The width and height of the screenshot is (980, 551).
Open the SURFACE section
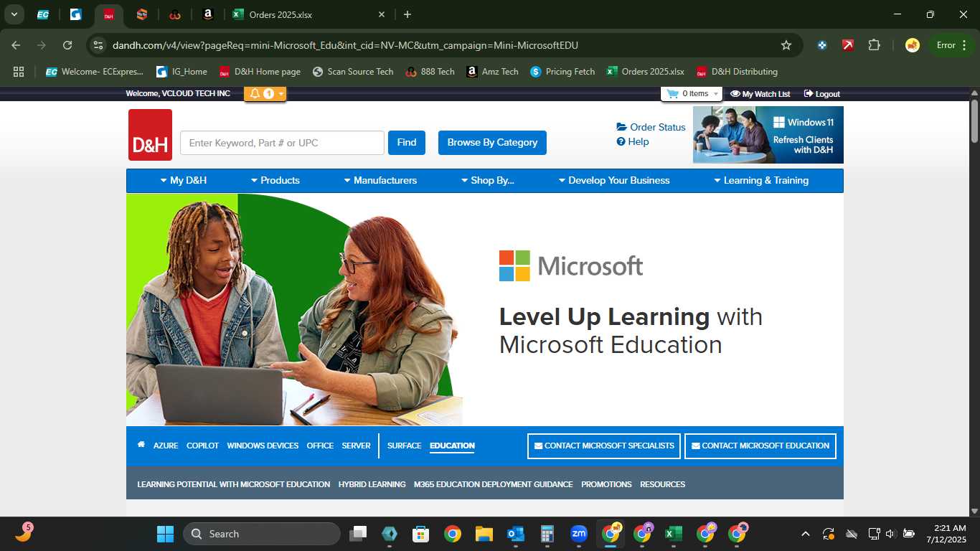click(x=404, y=446)
